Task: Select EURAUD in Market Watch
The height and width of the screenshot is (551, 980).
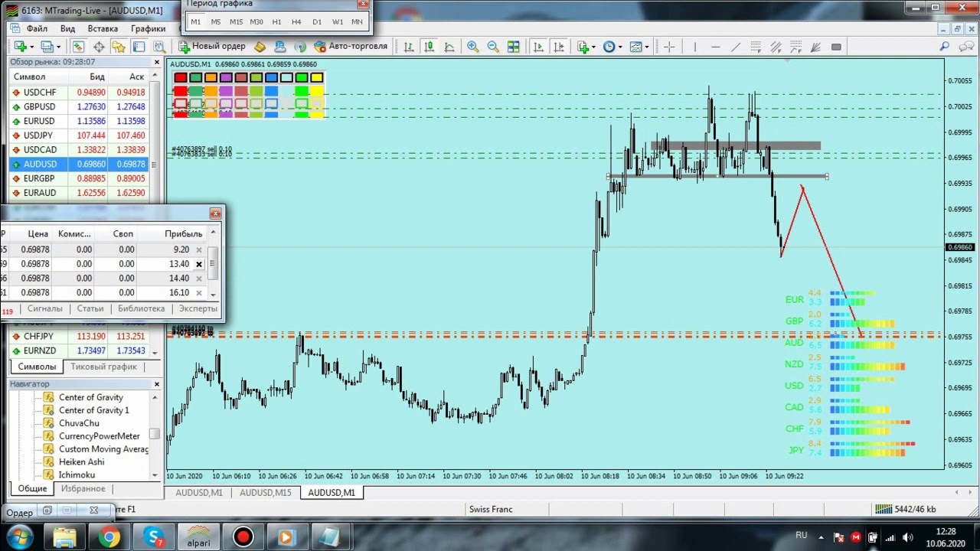Action: click(79, 192)
